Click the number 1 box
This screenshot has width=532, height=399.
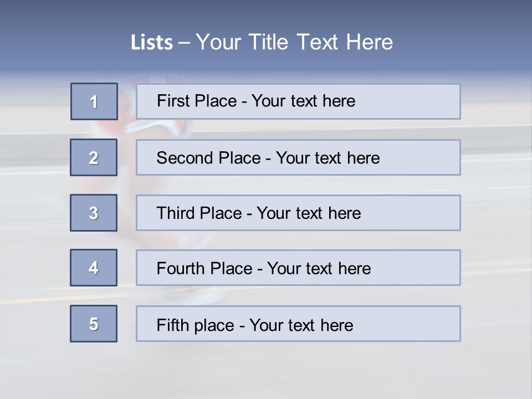coord(94,101)
